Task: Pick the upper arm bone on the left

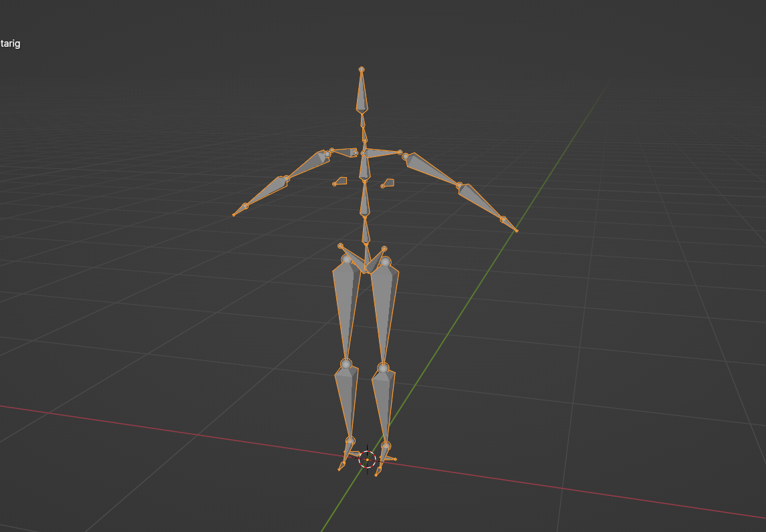Action: point(307,165)
